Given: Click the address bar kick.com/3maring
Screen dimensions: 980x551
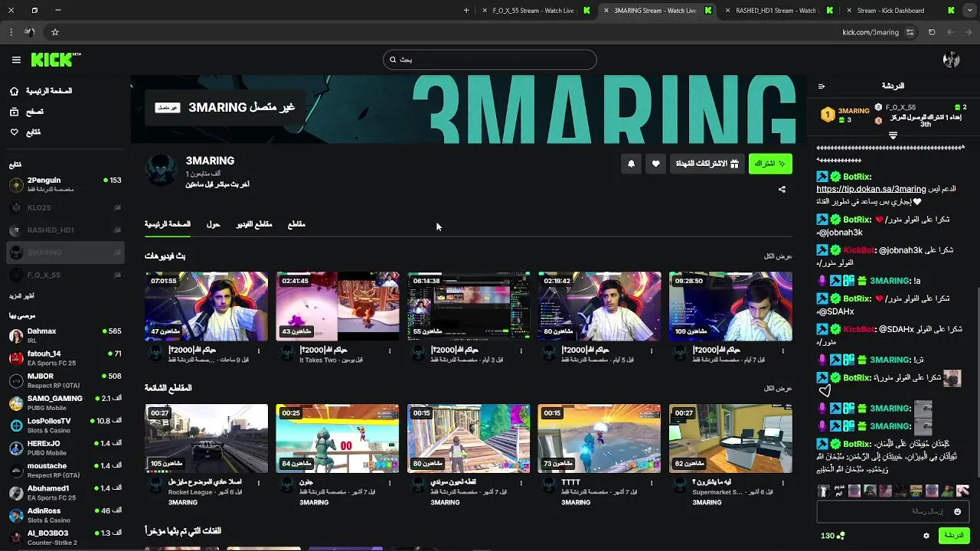Looking at the screenshot, I should [x=871, y=32].
